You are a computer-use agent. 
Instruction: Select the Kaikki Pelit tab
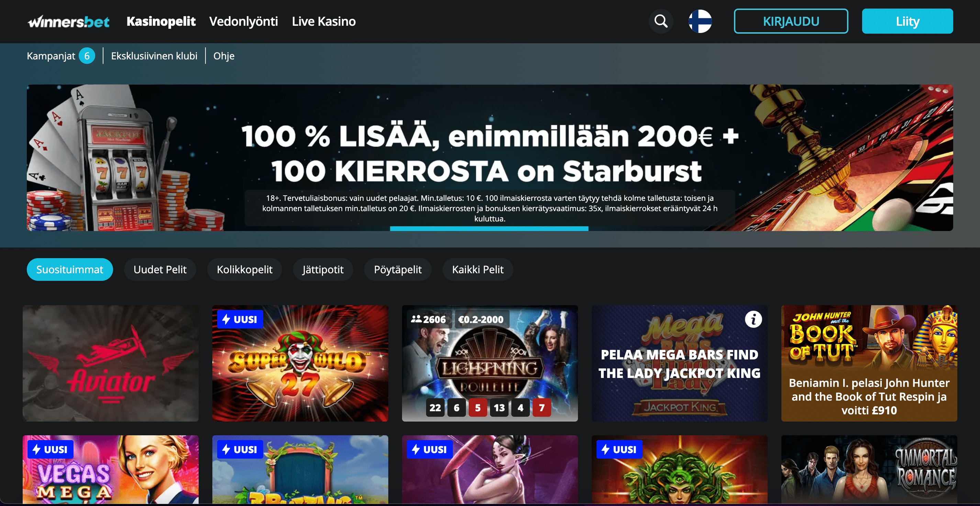coord(478,269)
